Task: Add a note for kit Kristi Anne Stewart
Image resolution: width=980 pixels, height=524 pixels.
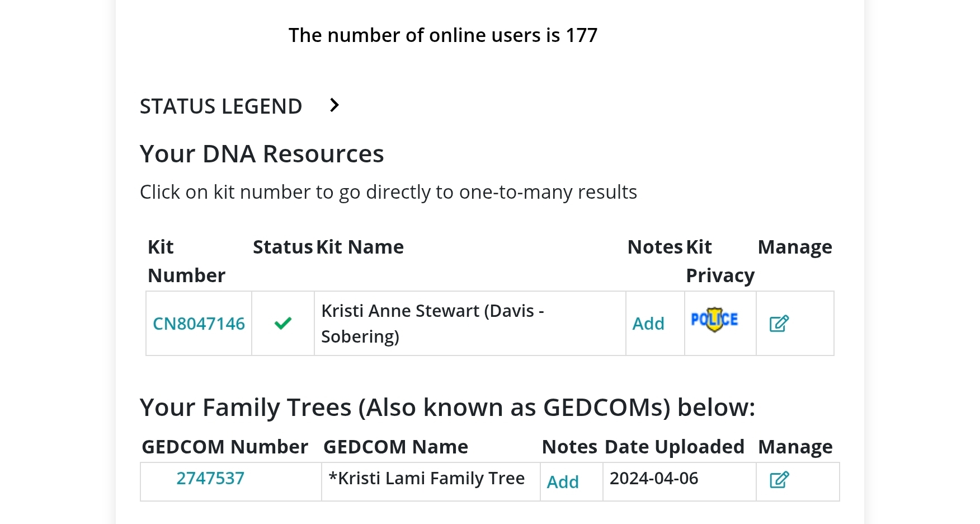Action: click(648, 324)
